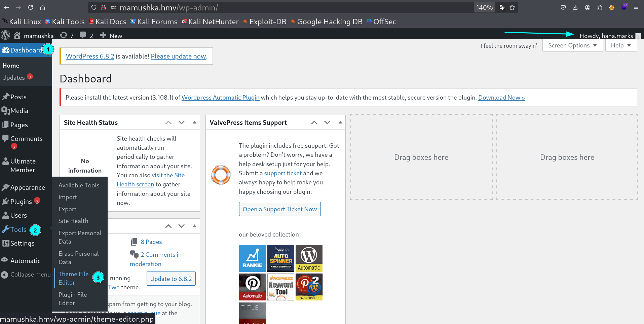Viewport: 644px width, 324px height.
Task: Collapse the Site Health Status panel
Action: pyautogui.click(x=194, y=122)
